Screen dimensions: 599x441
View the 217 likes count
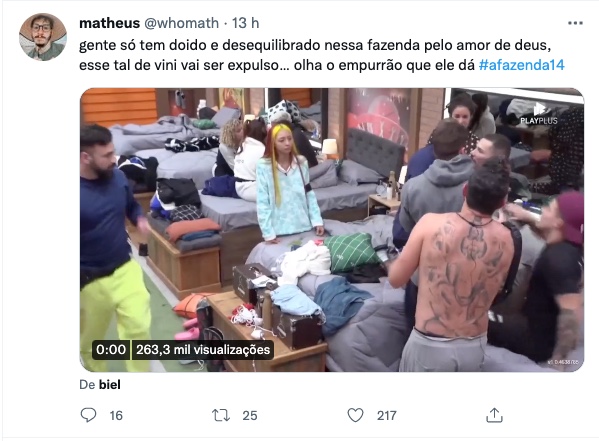coord(387,415)
